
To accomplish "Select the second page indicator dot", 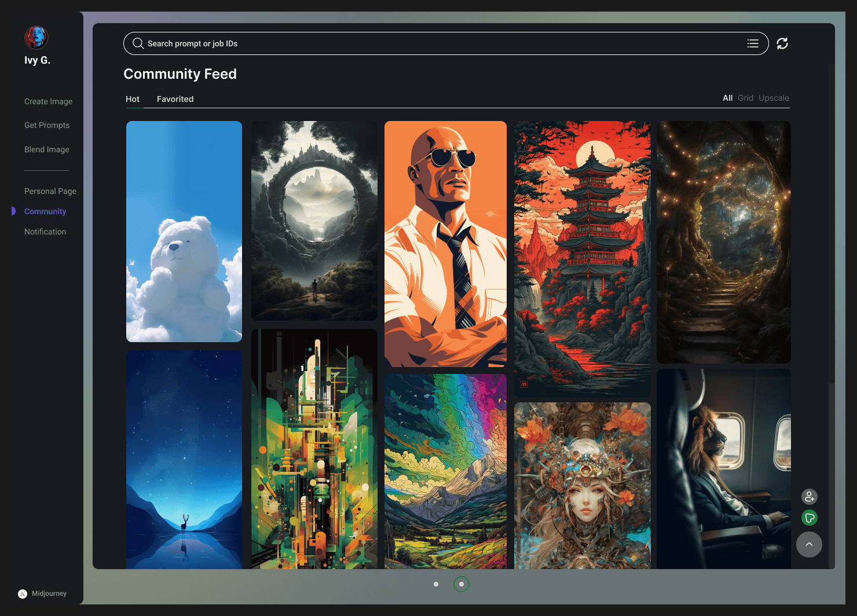I will point(461,584).
